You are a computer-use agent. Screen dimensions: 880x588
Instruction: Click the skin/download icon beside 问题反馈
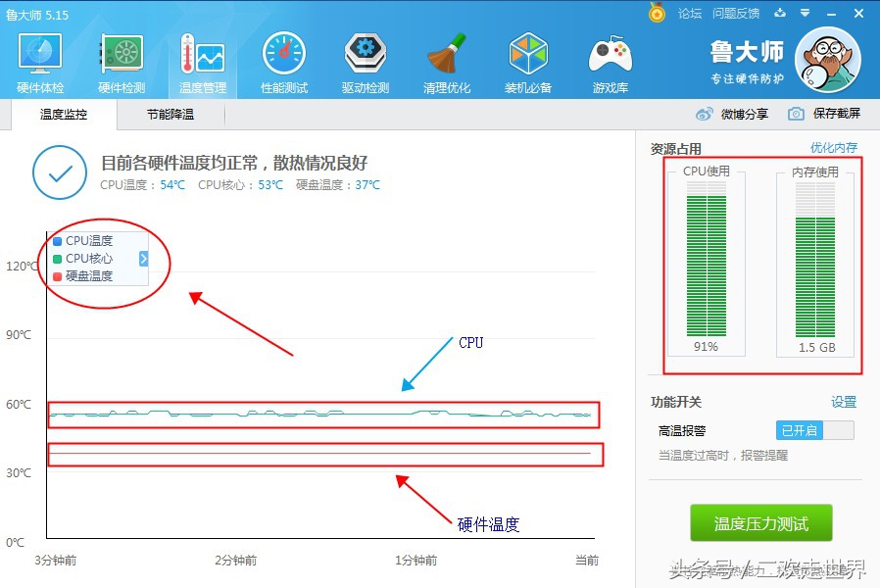pos(780,13)
